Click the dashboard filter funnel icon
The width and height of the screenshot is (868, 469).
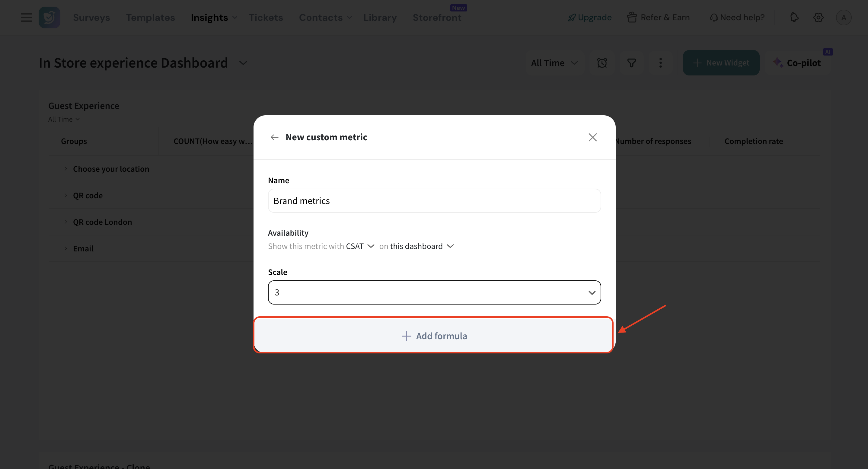point(631,63)
